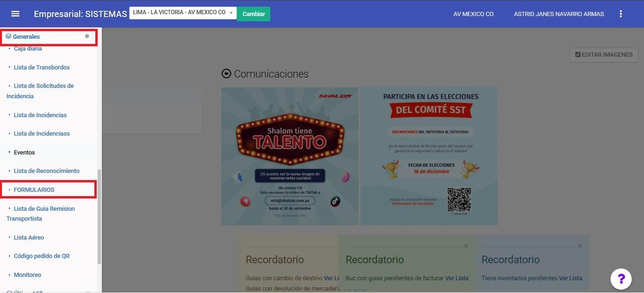Open Eventos from the sidebar
644x293 pixels.
point(24,152)
